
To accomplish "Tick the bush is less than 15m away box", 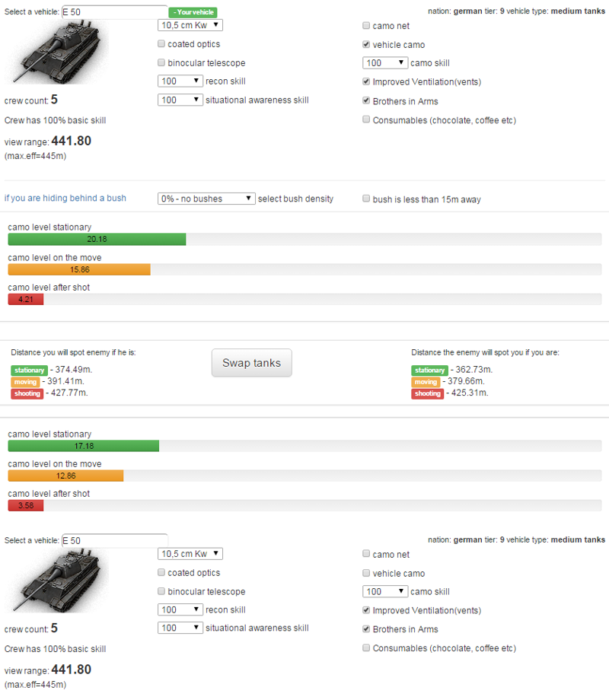I will click(x=366, y=199).
